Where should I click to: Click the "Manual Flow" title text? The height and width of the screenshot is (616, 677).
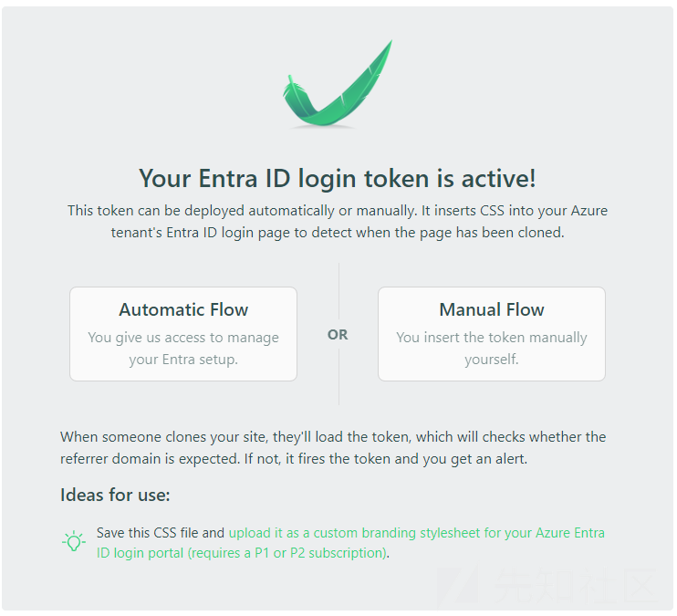click(492, 309)
